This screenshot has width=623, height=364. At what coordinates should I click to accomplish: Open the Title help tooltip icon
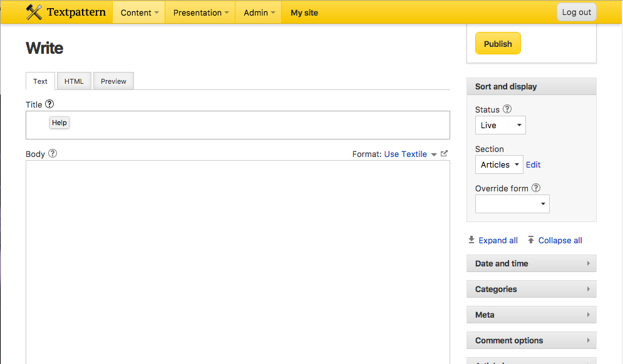pos(49,104)
